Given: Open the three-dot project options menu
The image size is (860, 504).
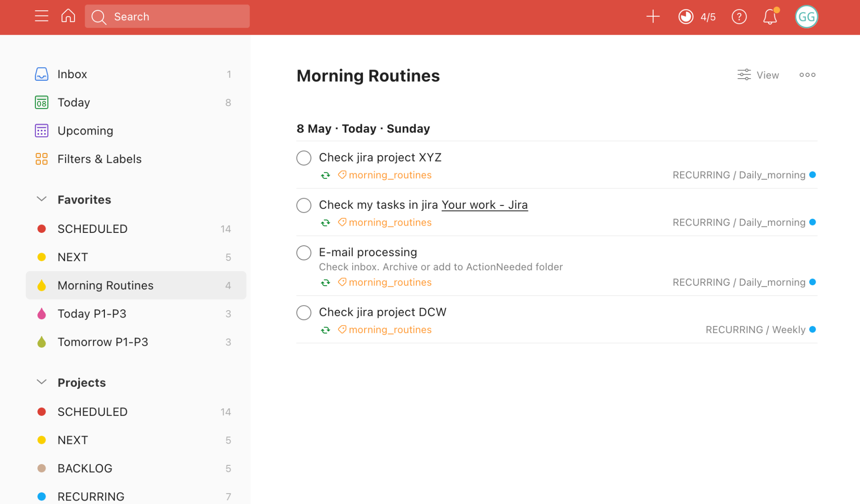Looking at the screenshot, I should (807, 74).
